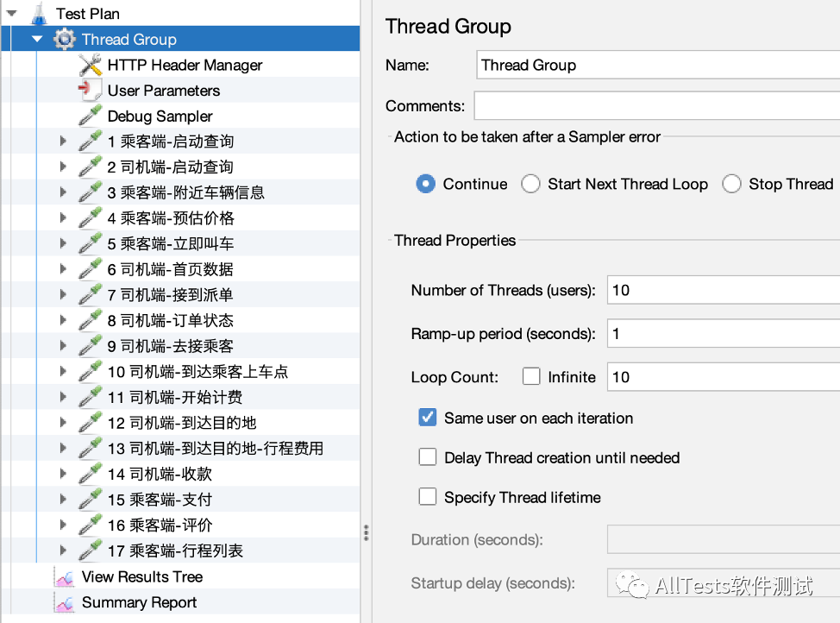Select the Debug Sampler label
Viewport: 840px width, 623px height.
pos(160,116)
